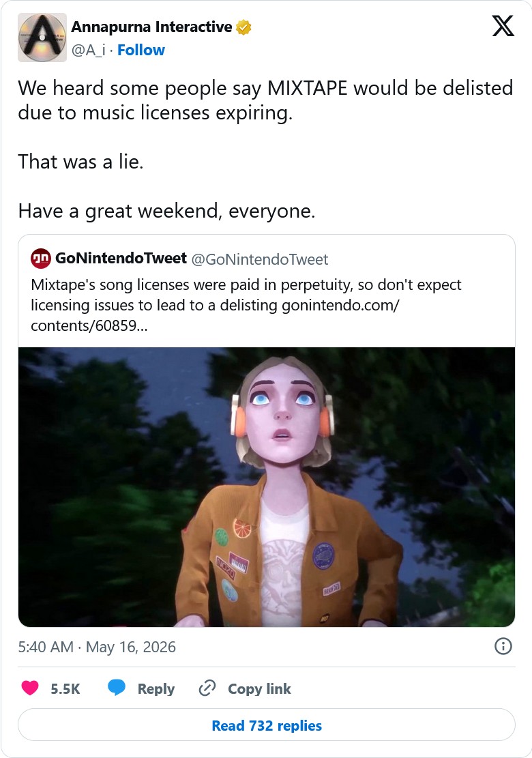
Task: Click the gold verified badge
Action: pyautogui.click(x=243, y=27)
